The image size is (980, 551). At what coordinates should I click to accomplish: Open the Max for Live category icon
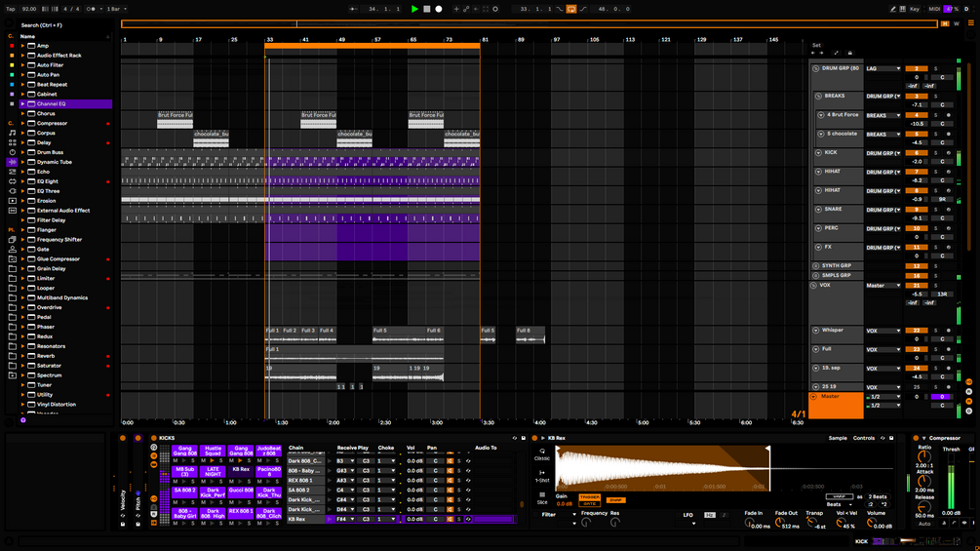(12, 181)
